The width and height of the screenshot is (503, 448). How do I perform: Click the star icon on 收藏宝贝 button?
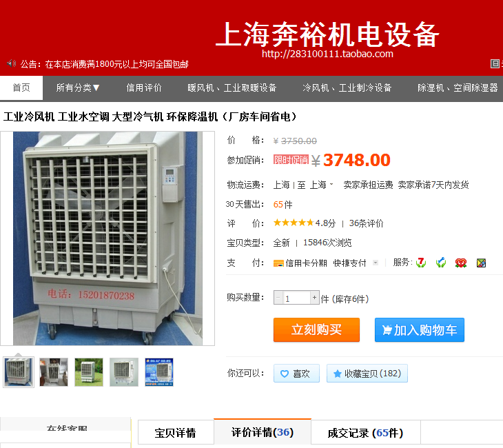point(337,374)
